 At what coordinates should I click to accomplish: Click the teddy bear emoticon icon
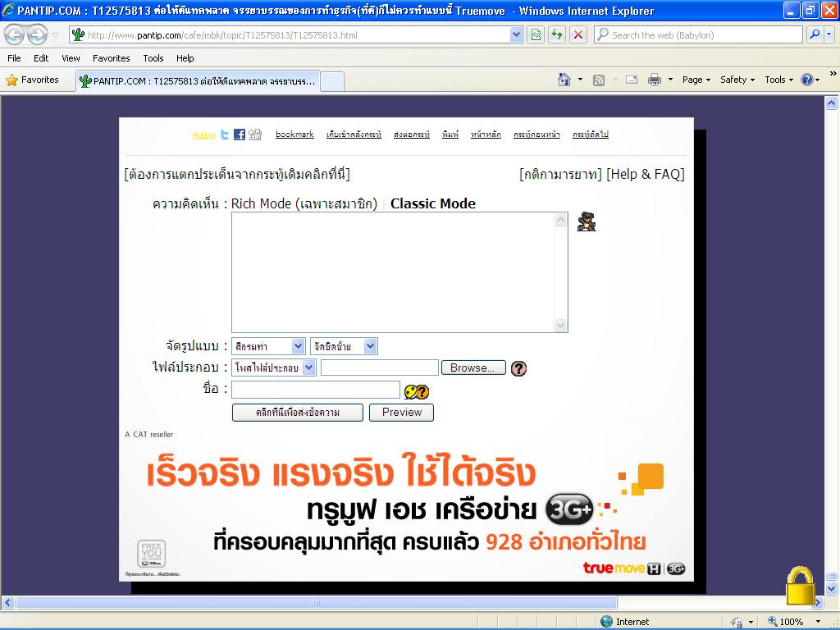pos(586,221)
